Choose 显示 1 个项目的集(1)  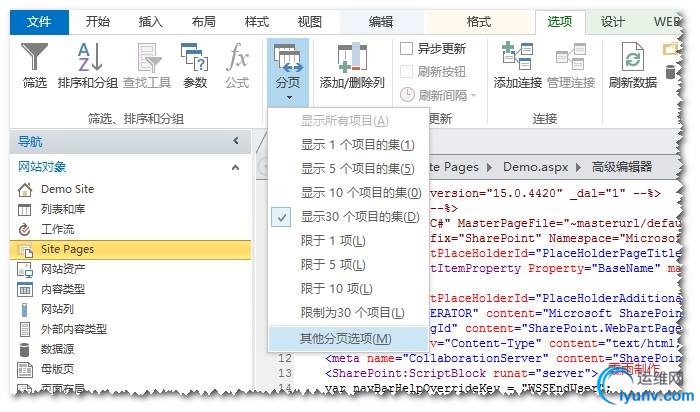348,145
